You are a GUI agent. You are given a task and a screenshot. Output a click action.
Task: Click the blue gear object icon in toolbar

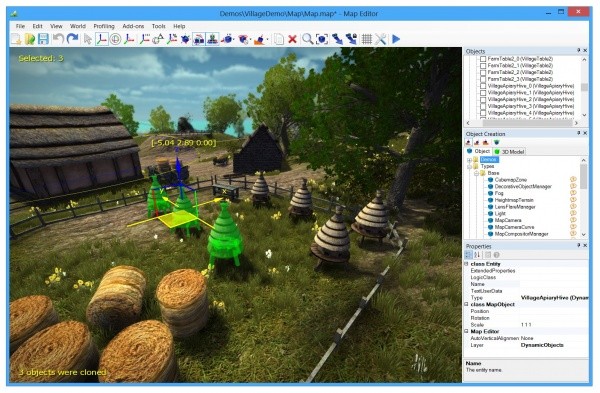click(185, 39)
